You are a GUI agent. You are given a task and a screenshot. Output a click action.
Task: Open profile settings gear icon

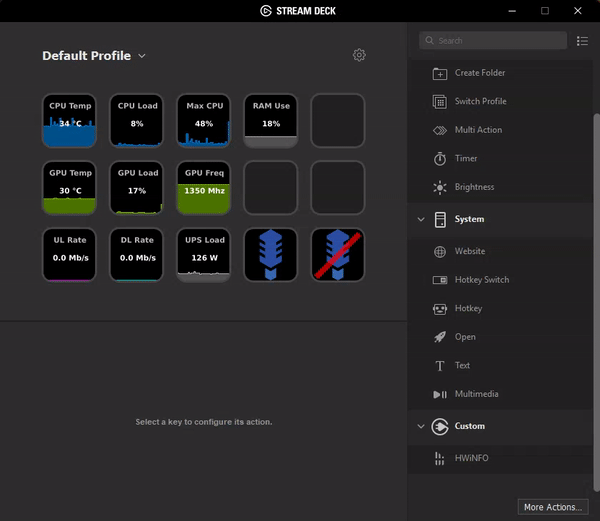[x=359, y=55]
